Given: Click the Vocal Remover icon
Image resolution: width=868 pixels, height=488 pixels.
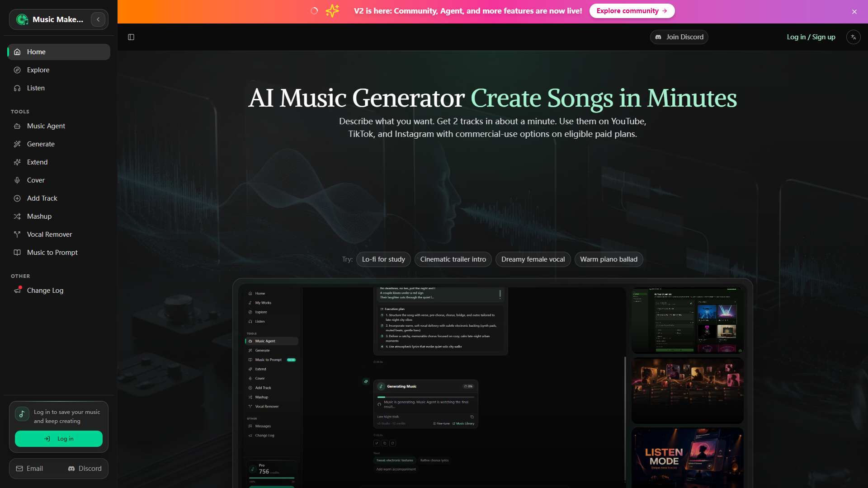Looking at the screenshot, I should click(x=17, y=235).
